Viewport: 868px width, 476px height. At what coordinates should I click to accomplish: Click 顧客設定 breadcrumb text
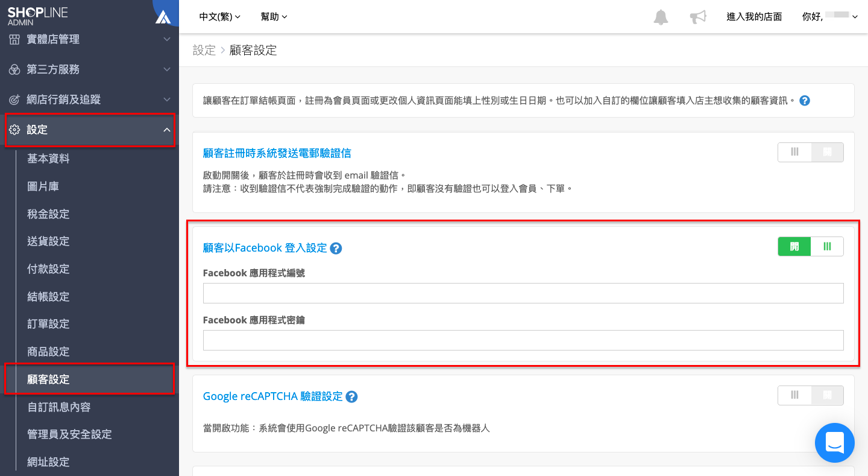coord(253,50)
